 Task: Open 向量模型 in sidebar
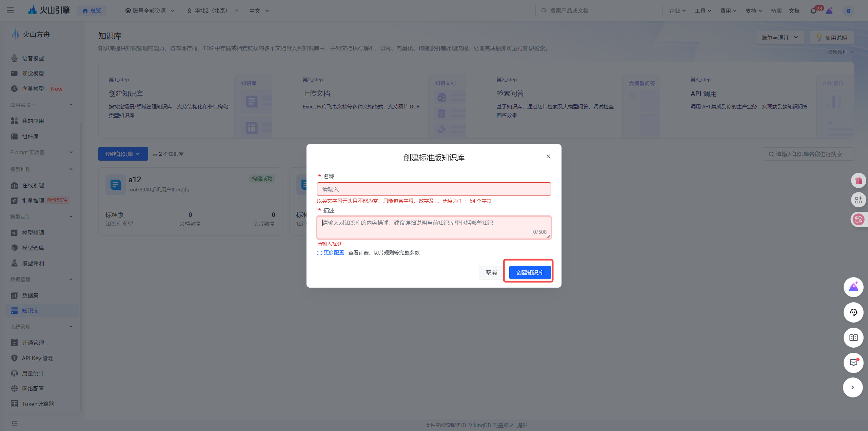point(33,89)
